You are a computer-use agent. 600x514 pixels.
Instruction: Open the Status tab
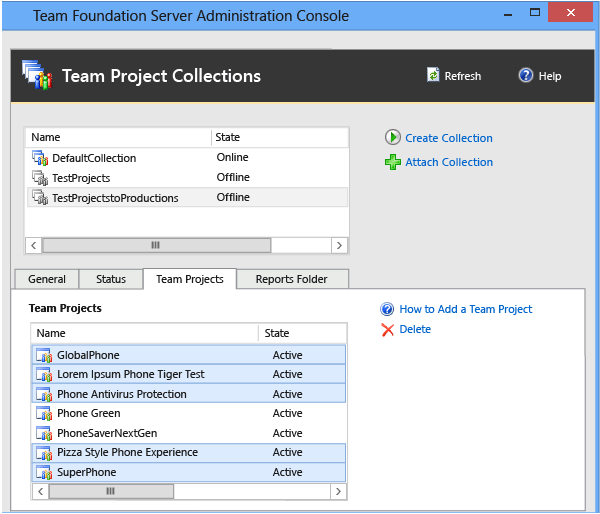click(x=111, y=279)
